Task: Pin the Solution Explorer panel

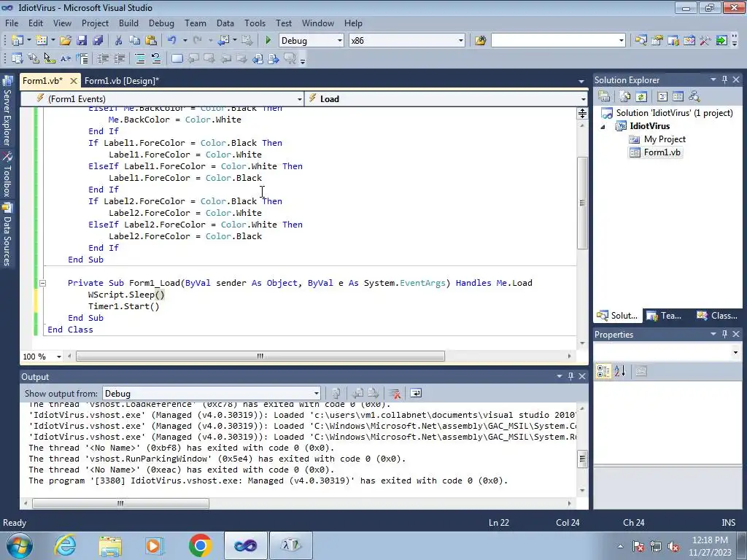Action: coord(724,80)
